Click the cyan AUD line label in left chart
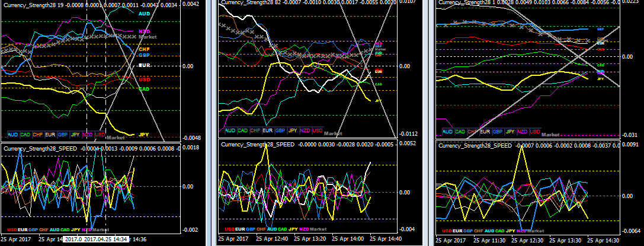The height and width of the screenshot is (246, 644). (x=144, y=14)
